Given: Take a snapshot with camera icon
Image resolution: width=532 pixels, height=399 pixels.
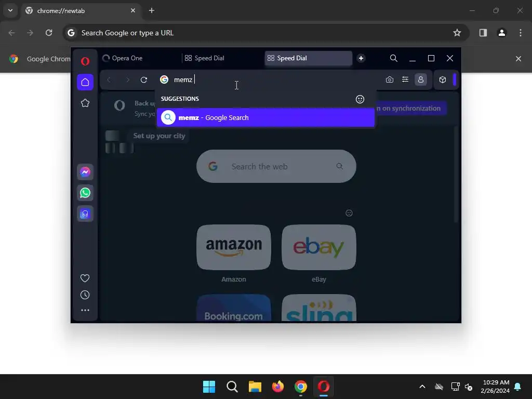Looking at the screenshot, I should pos(390,79).
